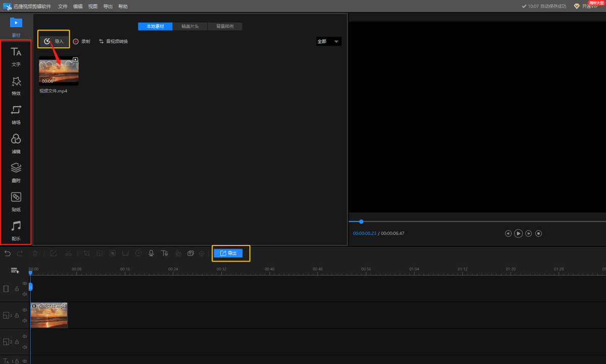Click the pencil edit clip icon
Screen dimensions: 606x364
point(54,253)
